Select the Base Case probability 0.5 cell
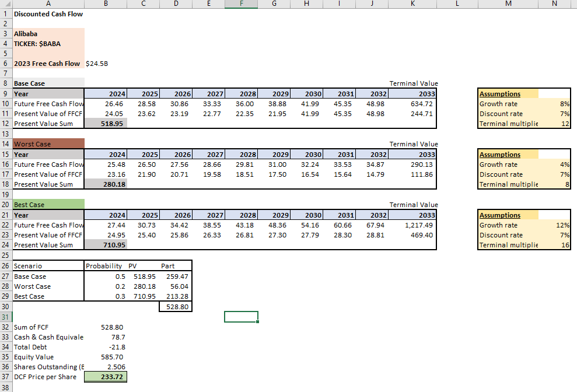Screen dimensions: 577x392 106,276
